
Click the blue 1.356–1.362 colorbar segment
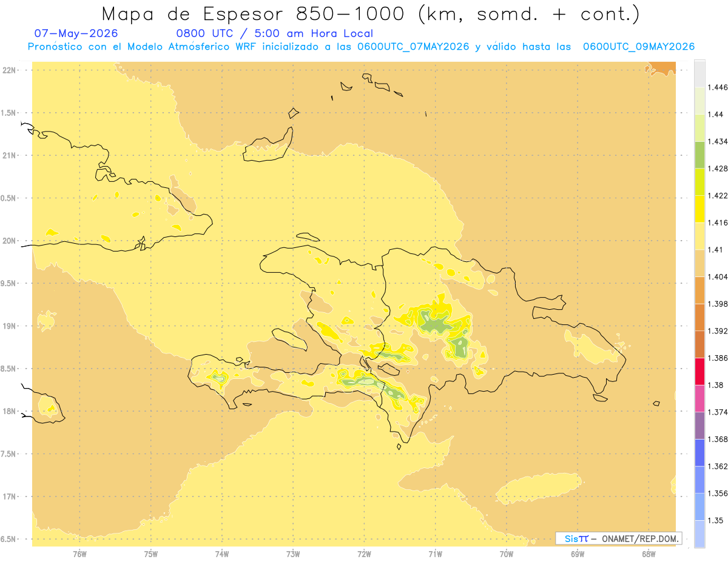tap(699, 480)
